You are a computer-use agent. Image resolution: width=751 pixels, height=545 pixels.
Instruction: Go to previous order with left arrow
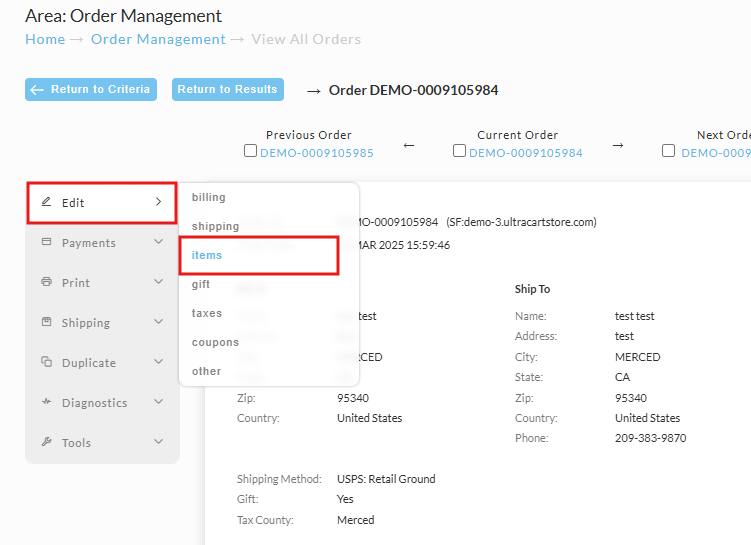point(409,145)
